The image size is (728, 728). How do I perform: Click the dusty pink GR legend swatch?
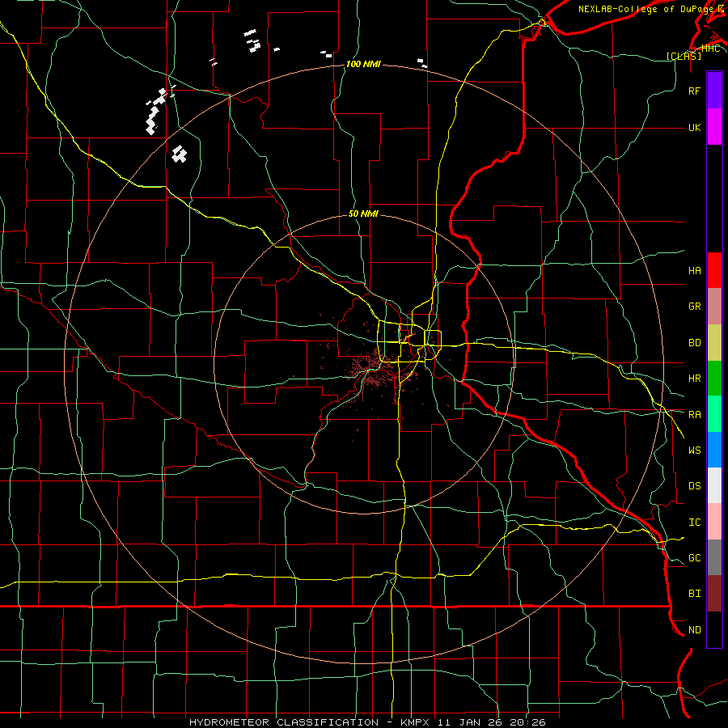714,307
